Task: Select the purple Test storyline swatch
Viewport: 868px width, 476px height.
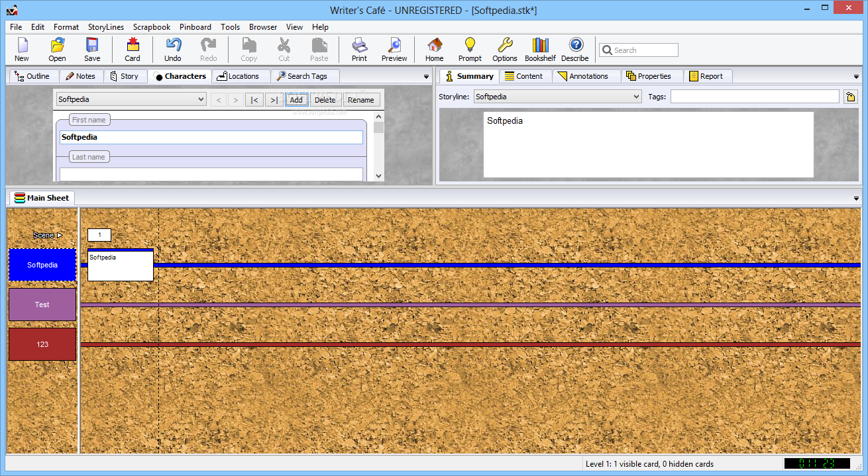Action: coord(42,305)
